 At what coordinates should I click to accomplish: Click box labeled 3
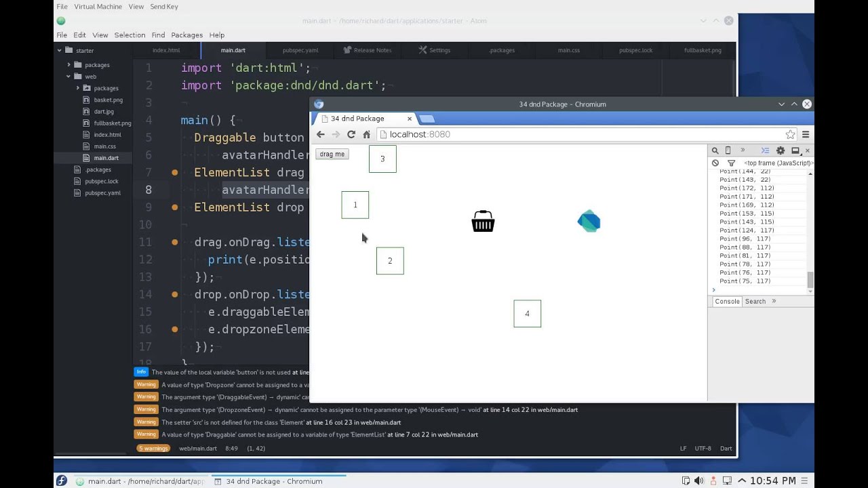tap(382, 159)
